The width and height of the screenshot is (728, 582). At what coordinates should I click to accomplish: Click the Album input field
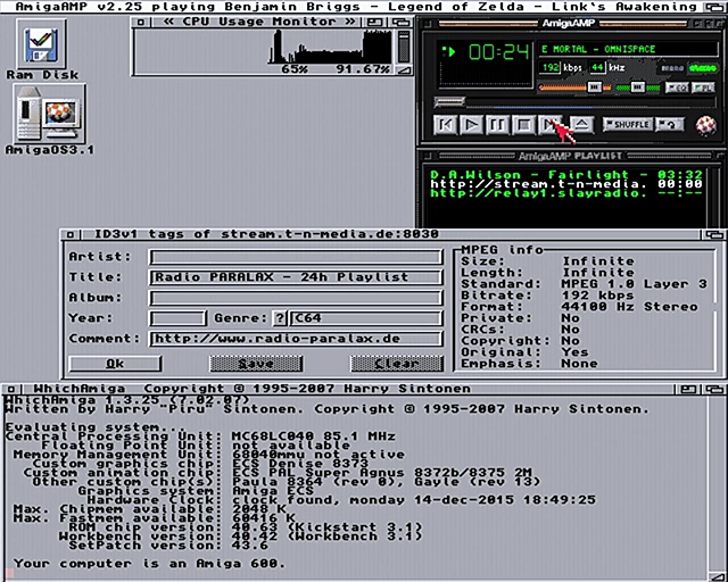click(x=296, y=298)
